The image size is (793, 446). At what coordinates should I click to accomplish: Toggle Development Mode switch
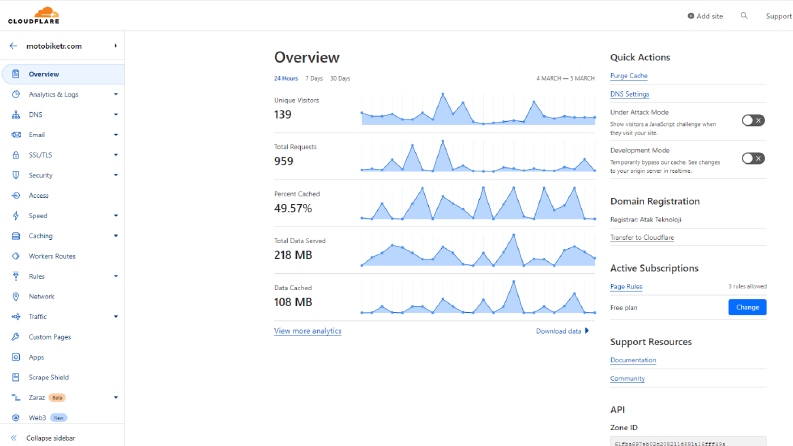[753, 158]
